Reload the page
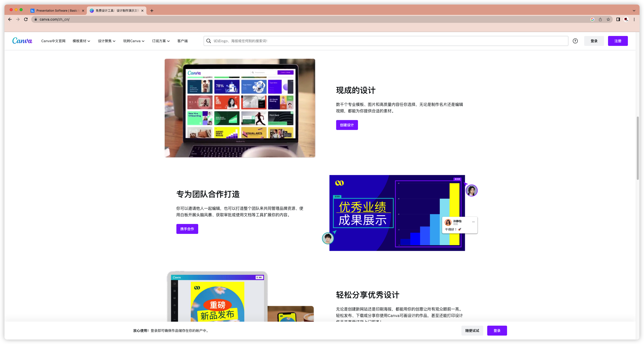The image size is (644, 344). [x=26, y=19]
